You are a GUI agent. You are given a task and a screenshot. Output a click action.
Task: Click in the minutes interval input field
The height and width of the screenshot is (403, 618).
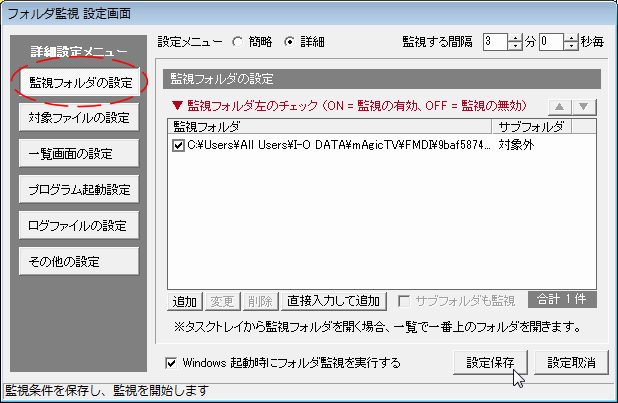[x=494, y=42]
